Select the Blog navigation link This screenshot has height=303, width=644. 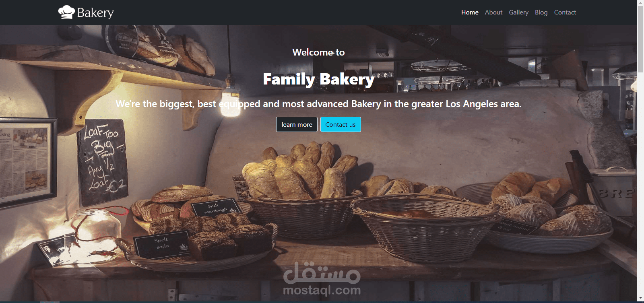coord(541,12)
